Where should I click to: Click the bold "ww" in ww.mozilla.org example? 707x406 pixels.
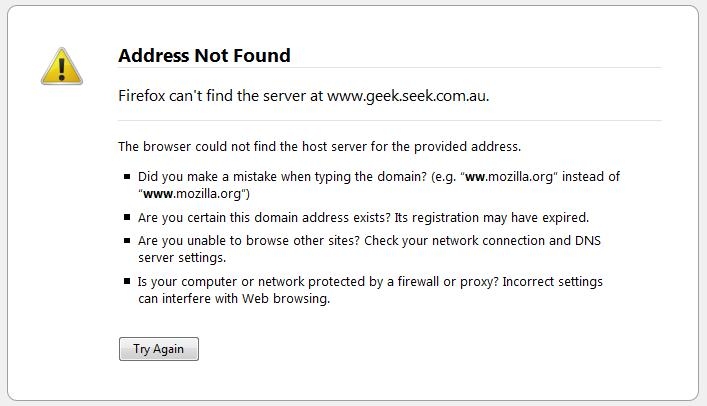[x=474, y=176]
